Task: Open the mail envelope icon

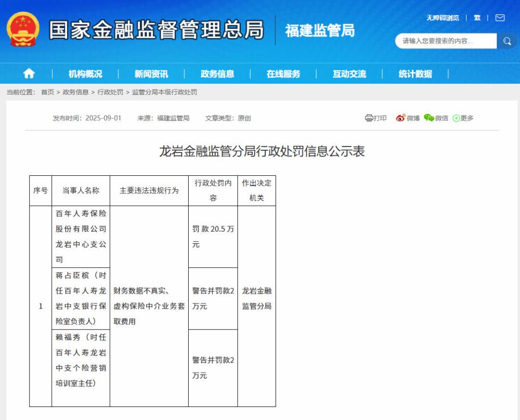Action: tap(500, 18)
